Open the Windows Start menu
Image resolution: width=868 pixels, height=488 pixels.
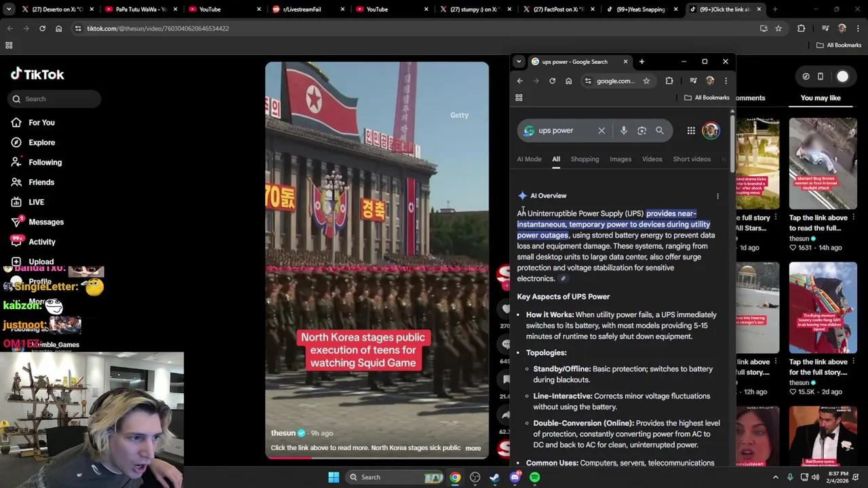334,477
